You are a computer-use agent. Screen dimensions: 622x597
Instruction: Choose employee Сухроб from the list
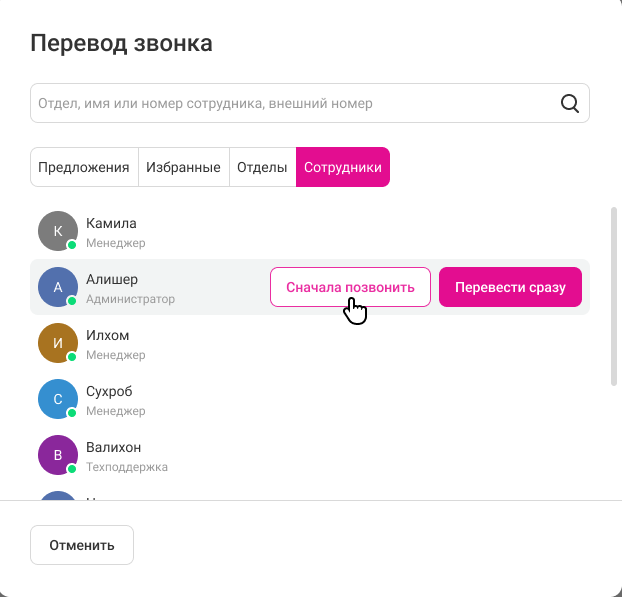click(x=310, y=399)
